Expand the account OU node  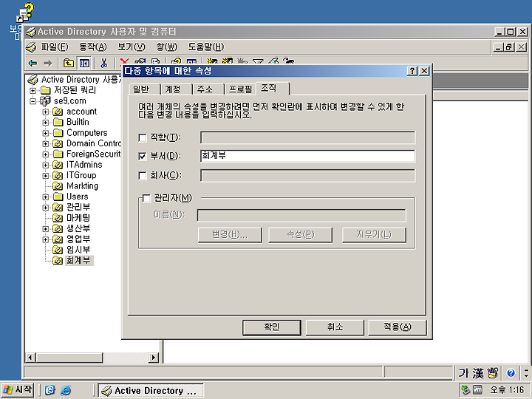coord(46,112)
